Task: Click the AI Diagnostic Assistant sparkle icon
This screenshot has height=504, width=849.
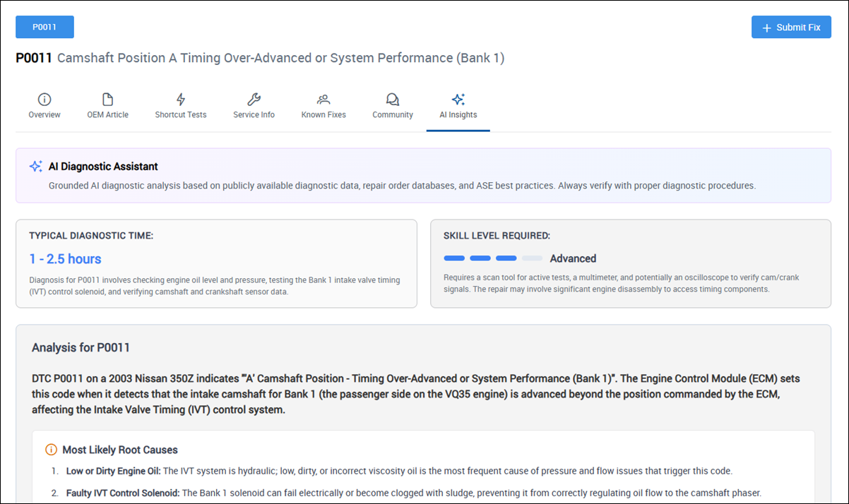Action: (36, 167)
